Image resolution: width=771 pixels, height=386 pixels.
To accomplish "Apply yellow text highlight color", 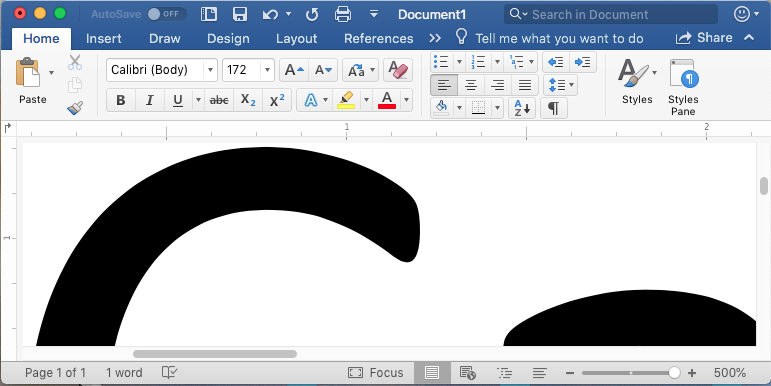I will click(347, 100).
